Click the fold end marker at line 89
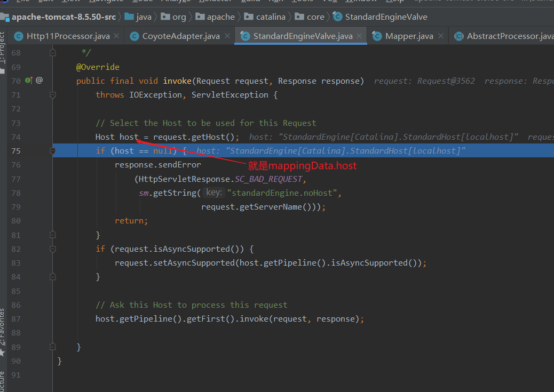554x392 pixels. 53,347
